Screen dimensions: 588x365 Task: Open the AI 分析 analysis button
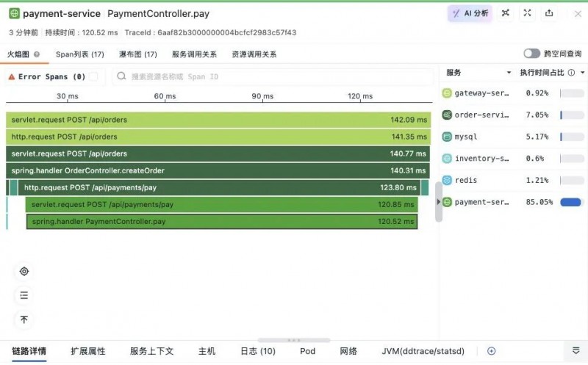[x=470, y=13]
